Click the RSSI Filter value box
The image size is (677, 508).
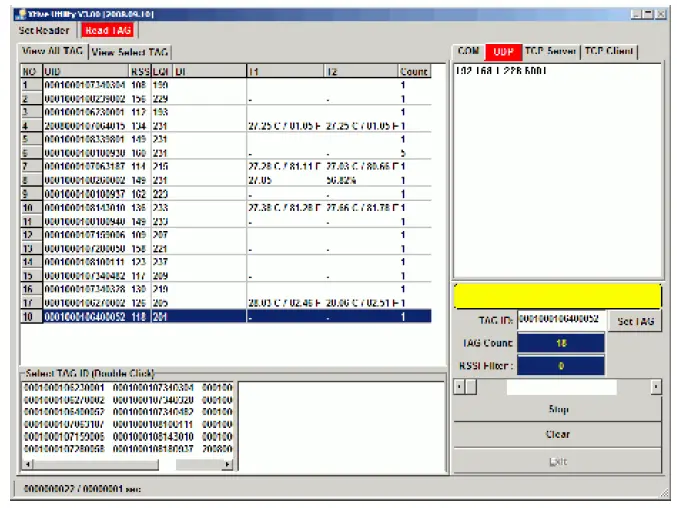pos(561,366)
